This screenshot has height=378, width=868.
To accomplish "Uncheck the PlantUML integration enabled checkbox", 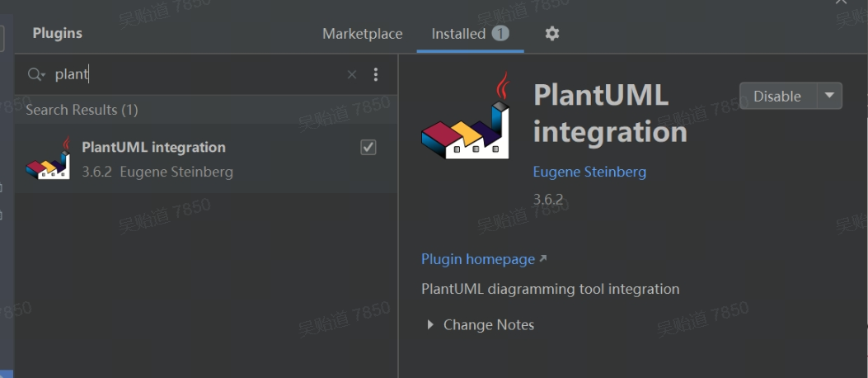I will pos(368,147).
